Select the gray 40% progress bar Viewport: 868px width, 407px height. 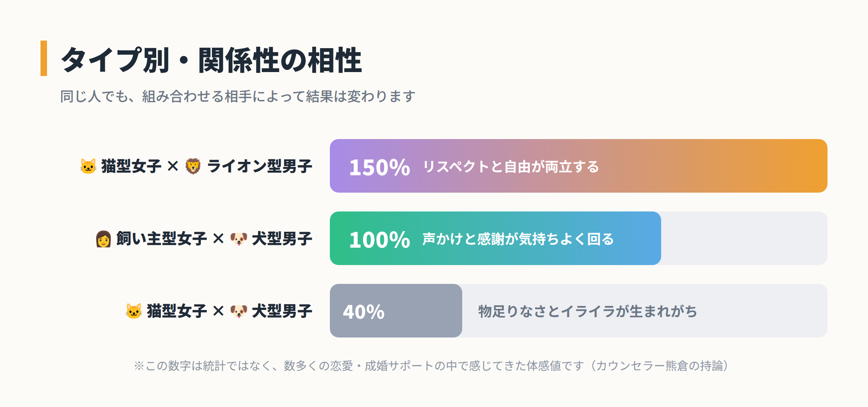click(396, 311)
